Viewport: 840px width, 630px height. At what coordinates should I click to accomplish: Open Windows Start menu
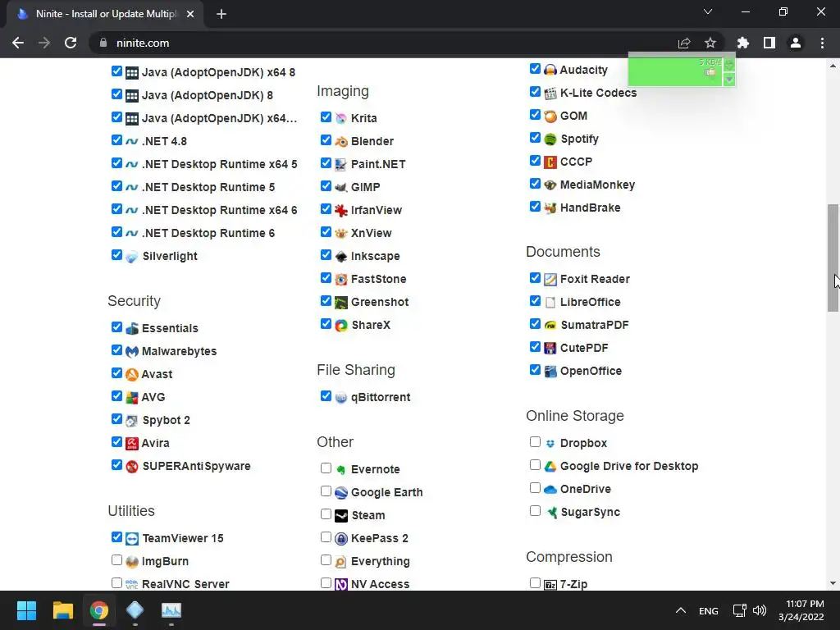pyautogui.click(x=26, y=610)
